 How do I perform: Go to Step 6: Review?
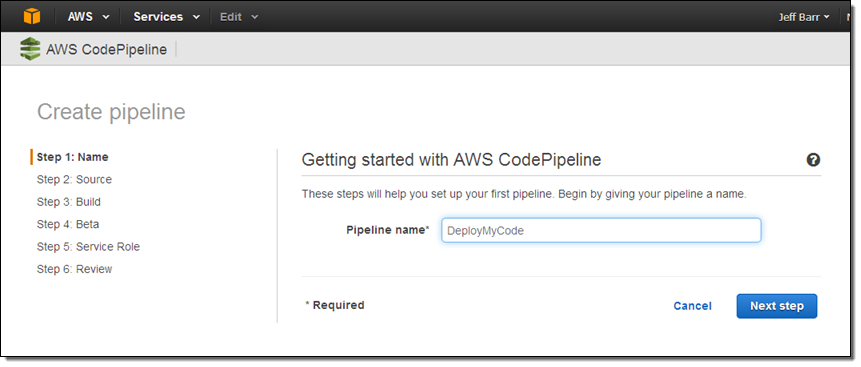coord(74,269)
